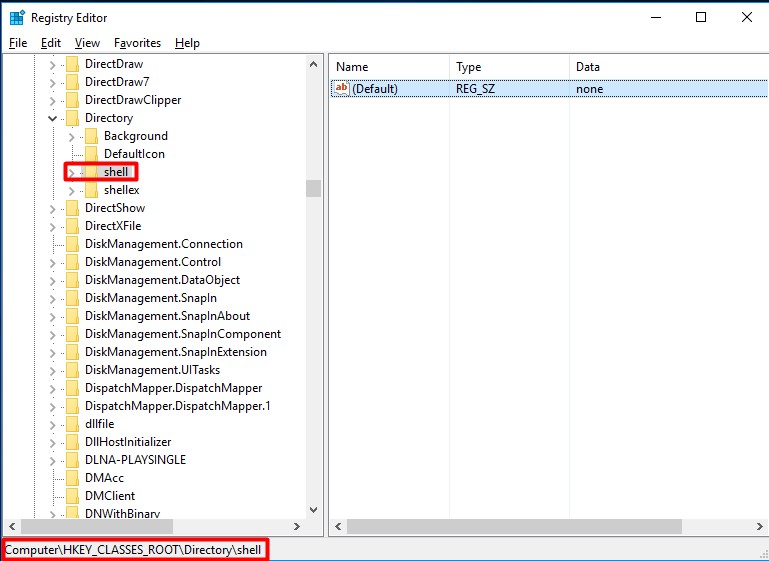
Task: Collapse the Directory key
Action: [x=52, y=118]
